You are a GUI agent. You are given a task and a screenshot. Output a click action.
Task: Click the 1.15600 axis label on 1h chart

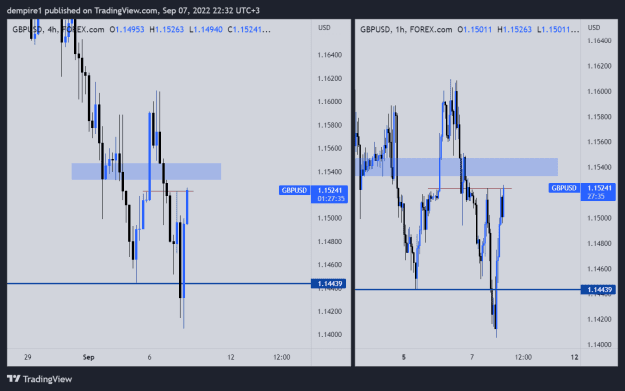[x=599, y=142]
